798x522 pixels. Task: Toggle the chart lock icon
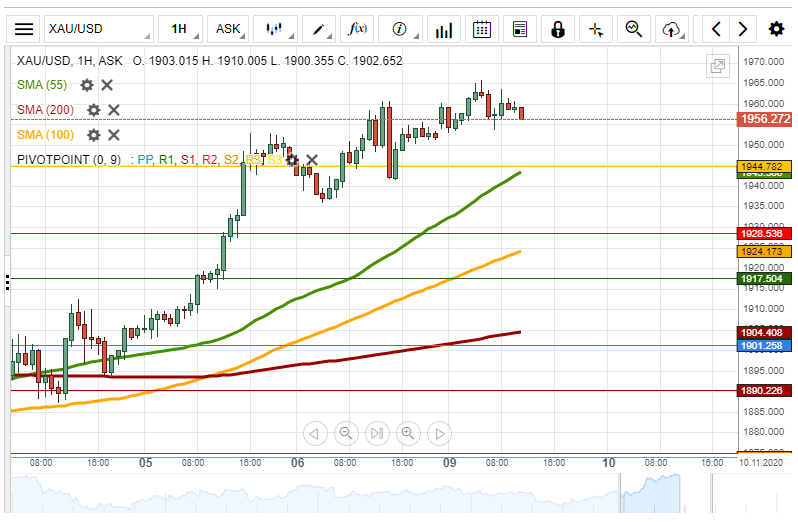pos(558,29)
